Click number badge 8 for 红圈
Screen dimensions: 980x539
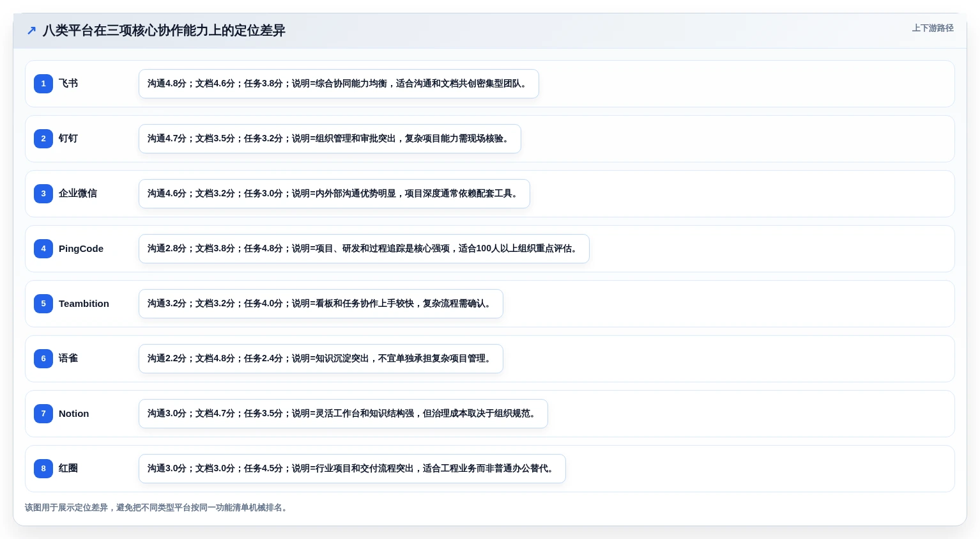point(43,469)
